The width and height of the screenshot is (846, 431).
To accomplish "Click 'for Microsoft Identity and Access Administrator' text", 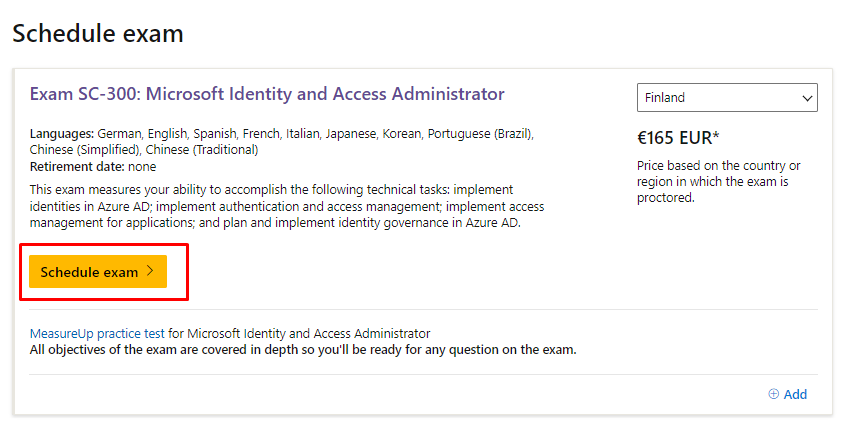I will coord(299,333).
